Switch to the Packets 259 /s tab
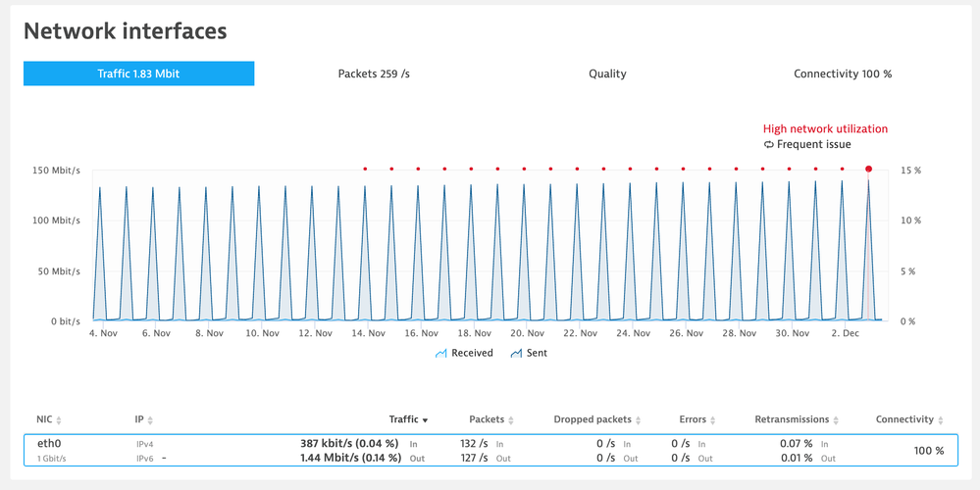 [x=373, y=73]
